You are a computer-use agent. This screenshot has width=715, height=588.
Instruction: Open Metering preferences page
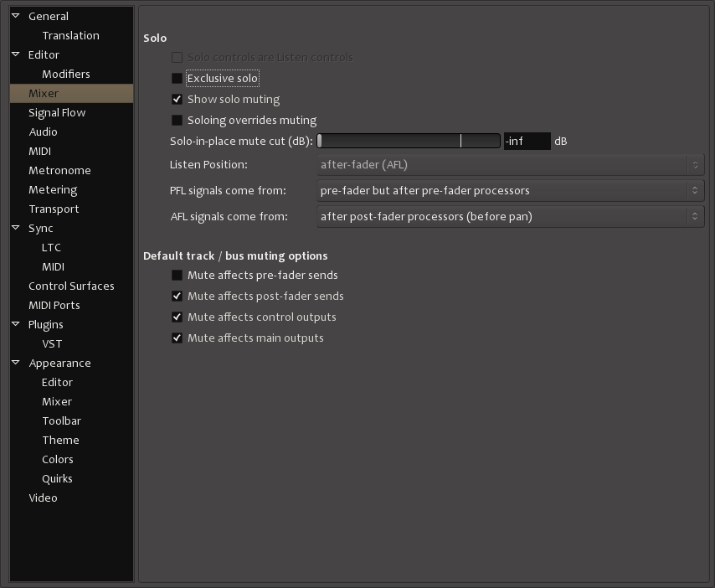pos(53,190)
